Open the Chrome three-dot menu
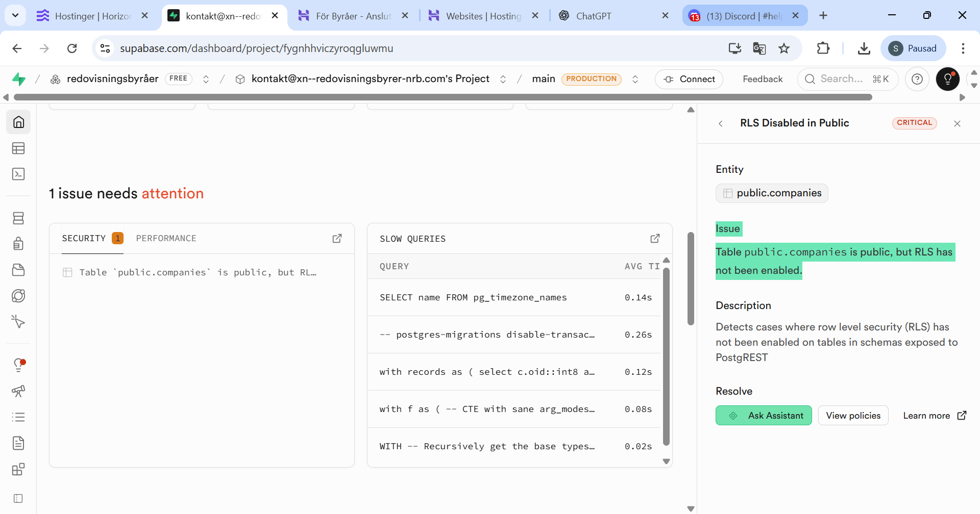 (x=963, y=48)
